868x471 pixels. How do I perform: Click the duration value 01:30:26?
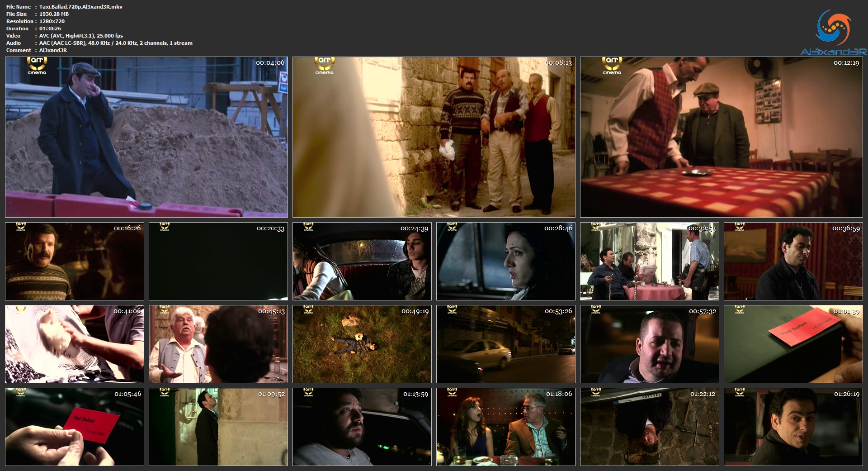[50, 29]
